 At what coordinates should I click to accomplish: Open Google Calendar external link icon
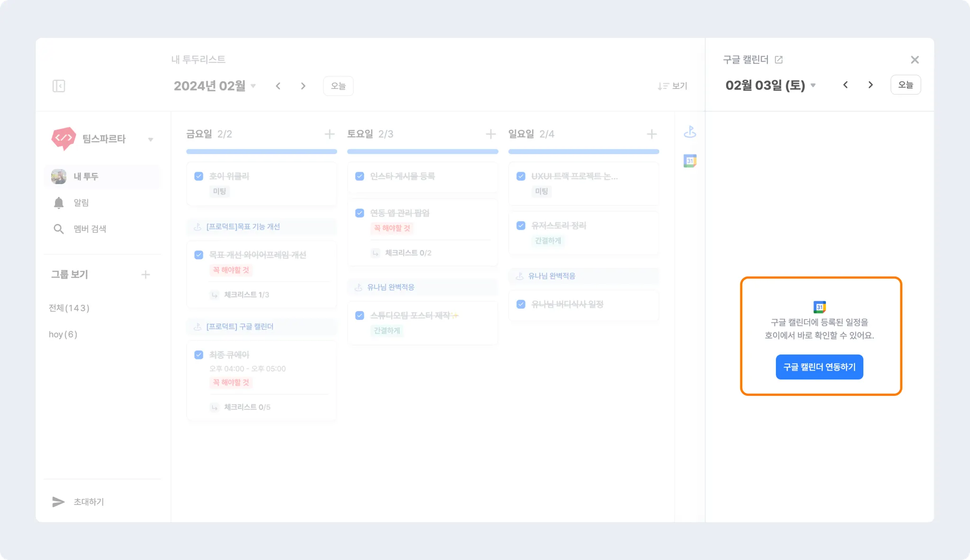pyautogui.click(x=779, y=60)
